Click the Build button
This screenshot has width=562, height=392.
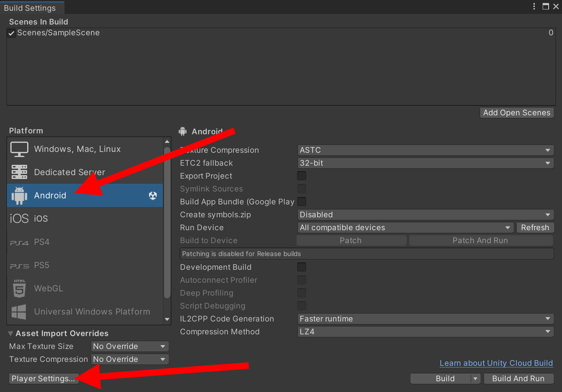coord(441,379)
